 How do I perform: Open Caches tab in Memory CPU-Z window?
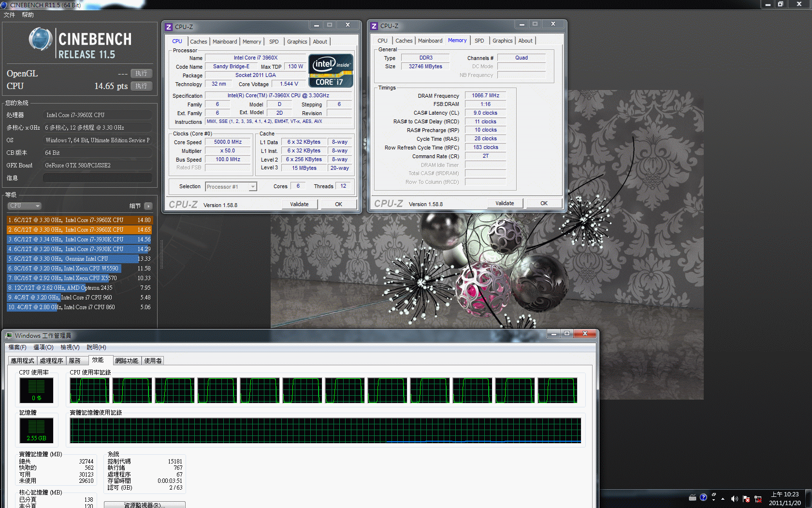tap(404, 41)
